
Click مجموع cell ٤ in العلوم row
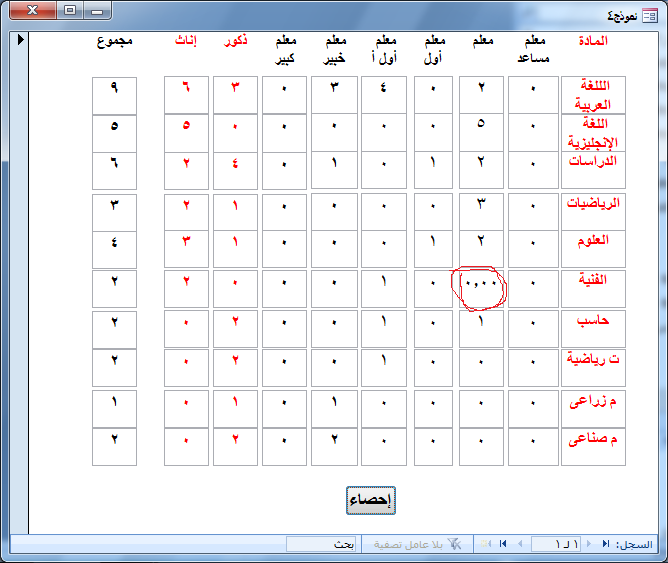pyautogui.click(x=114, y=250)
